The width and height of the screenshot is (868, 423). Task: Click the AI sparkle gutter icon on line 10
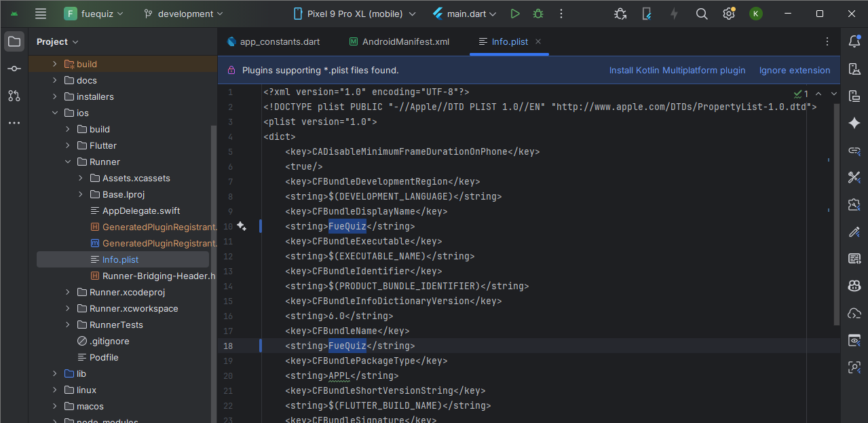[x=241, y=226]
